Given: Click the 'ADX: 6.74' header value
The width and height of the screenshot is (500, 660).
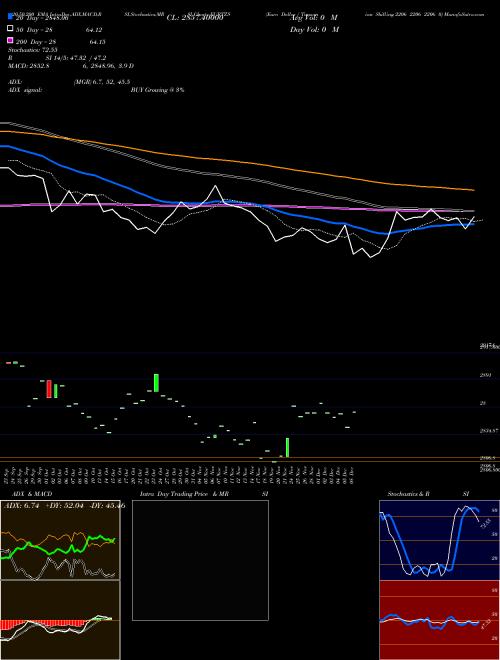Looking at the screenshot, I should [21, 506].
